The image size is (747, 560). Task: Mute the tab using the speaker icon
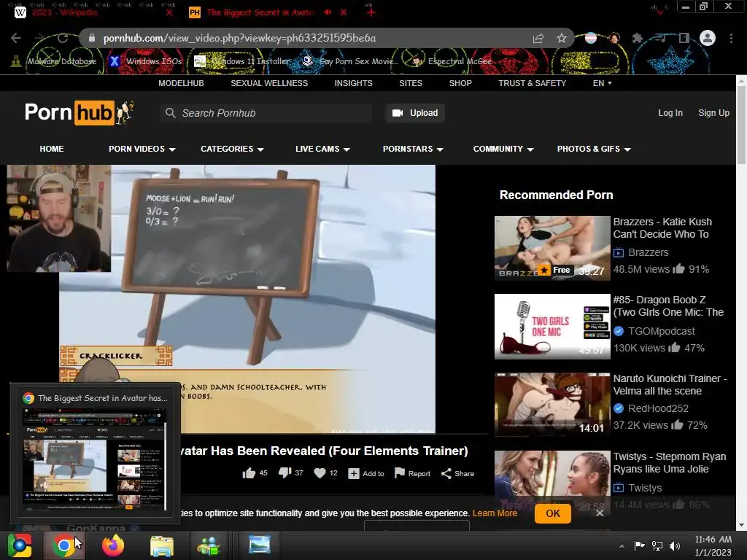point(328,12)
